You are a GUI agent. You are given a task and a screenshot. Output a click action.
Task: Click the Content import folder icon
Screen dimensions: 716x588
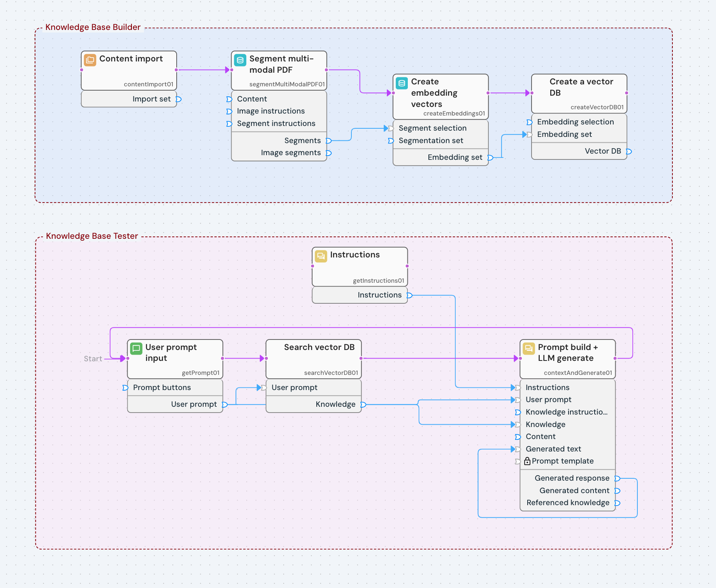tap(89, 61)
